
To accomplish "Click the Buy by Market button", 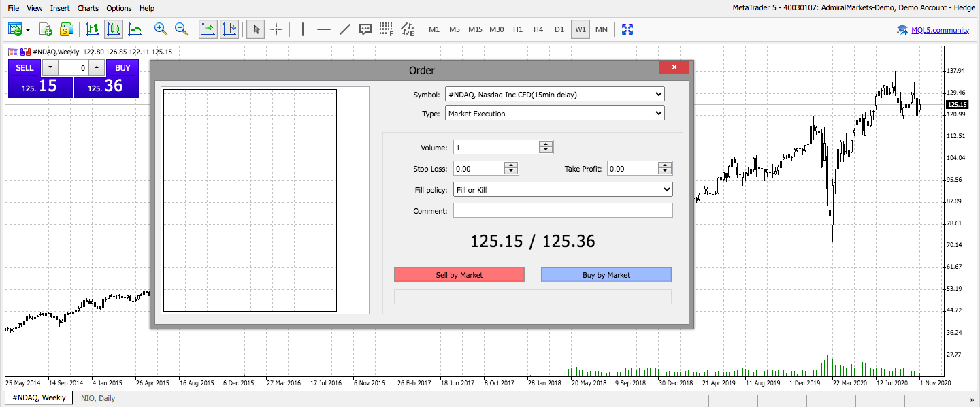I will click(x=606, y=275).
